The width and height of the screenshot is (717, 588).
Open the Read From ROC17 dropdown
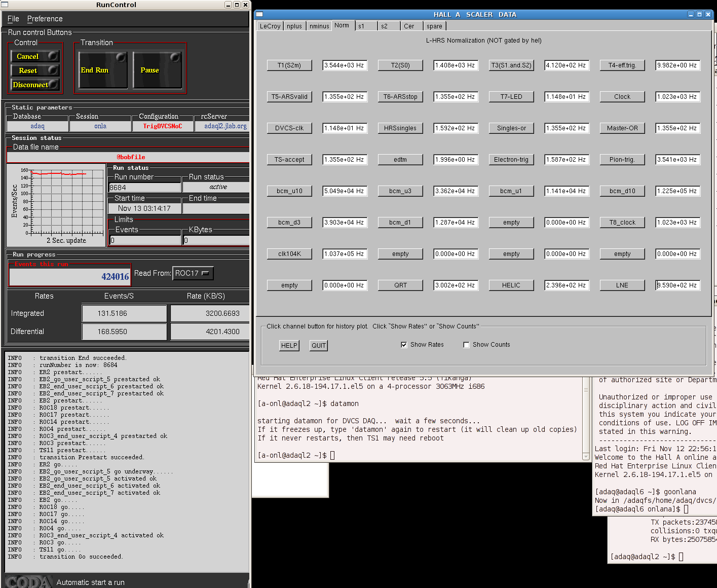click(193, 273)
